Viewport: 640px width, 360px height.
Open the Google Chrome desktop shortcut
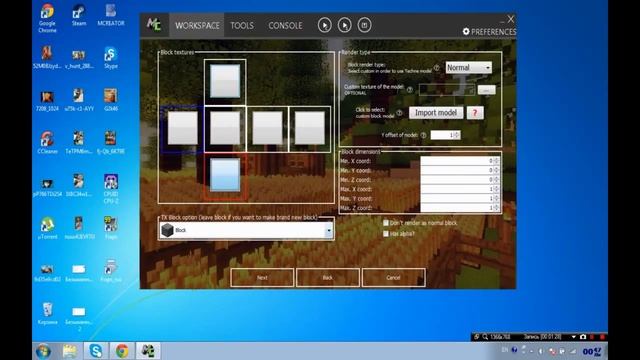pos(47,18)
